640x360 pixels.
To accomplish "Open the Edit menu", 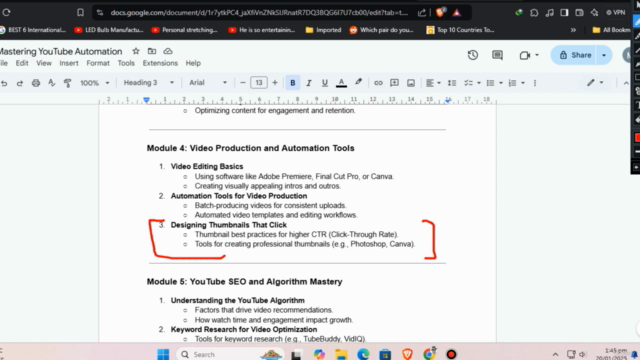I will [22, 63].
